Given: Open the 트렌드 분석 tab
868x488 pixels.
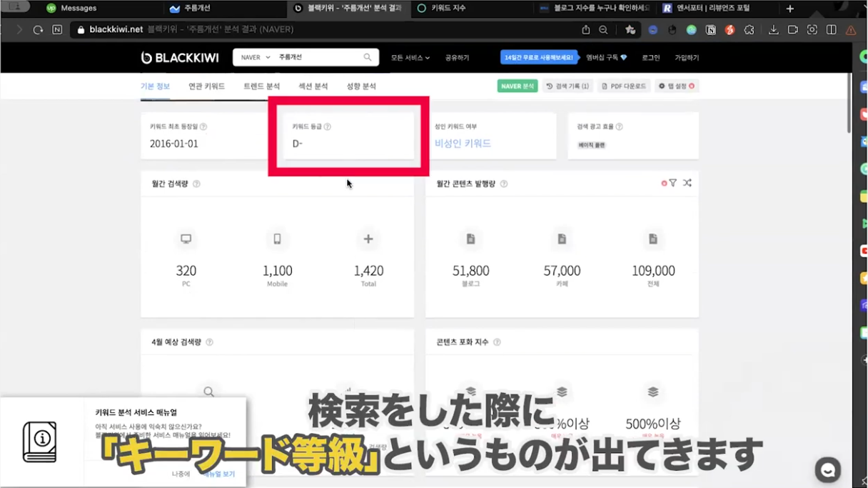Looking at the screenshot, I should [x=261, y=86].
